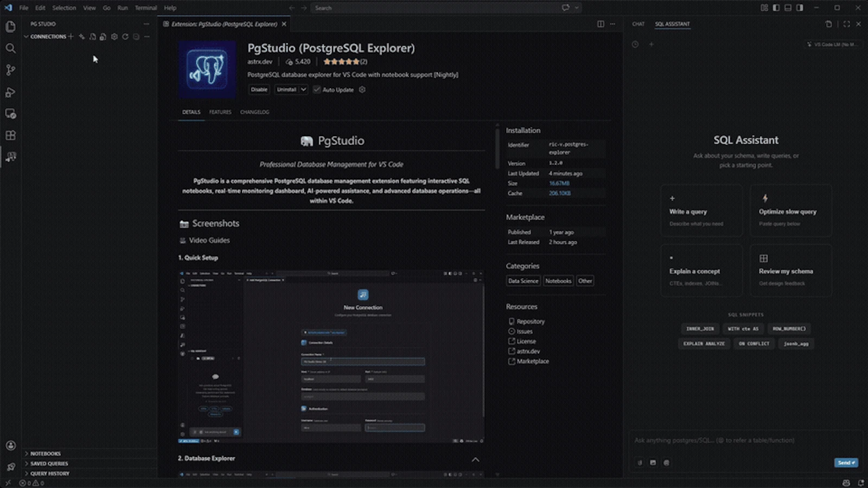This screenshot has width=868, height=488.
Task: Click the Uninstall button
Action: click(x=286, y=89)
